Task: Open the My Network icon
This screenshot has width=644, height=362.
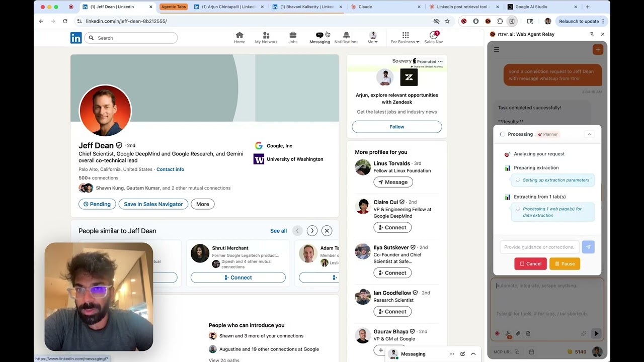Action: (x=266, y=38)
